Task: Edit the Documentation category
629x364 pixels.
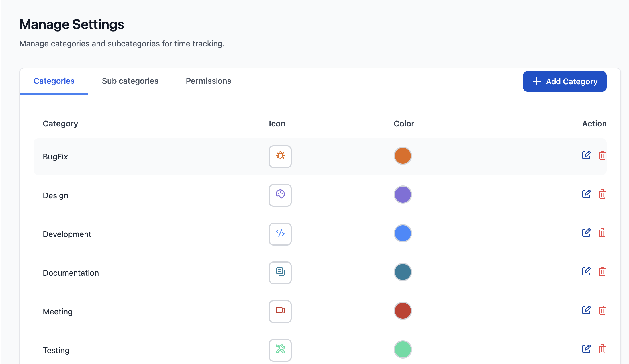Action: click(x=586, y=271)
